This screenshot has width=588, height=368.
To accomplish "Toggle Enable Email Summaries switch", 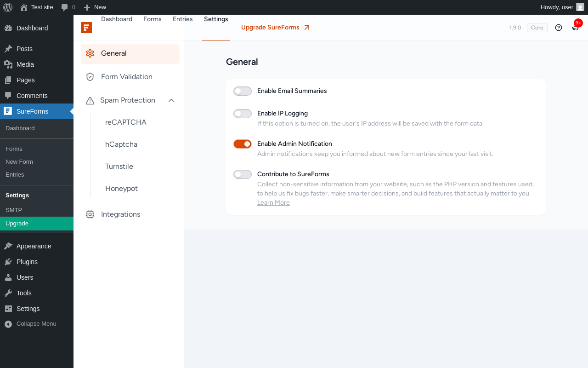I will click(x=243, y=91).
